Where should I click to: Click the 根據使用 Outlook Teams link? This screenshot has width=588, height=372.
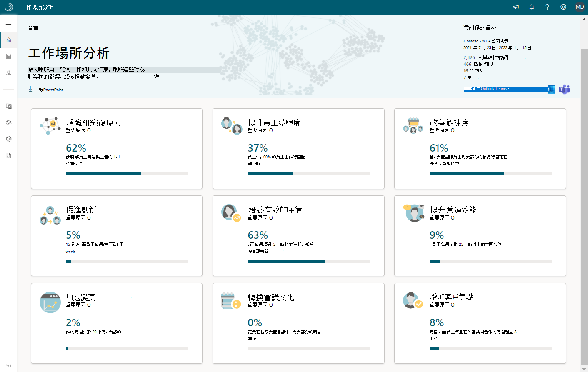point(486,89)
